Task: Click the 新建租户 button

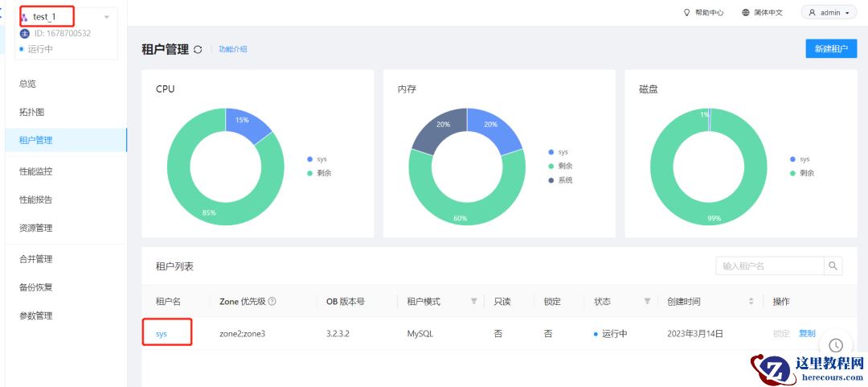Action: point(831,49)
